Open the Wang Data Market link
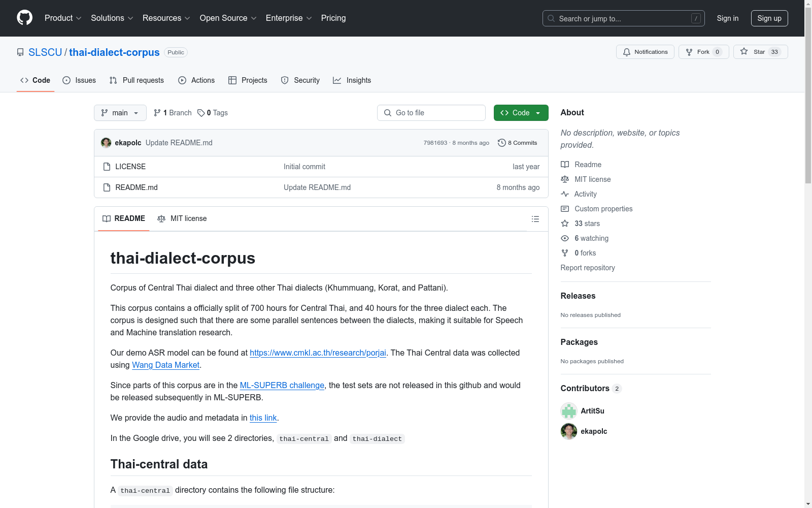The image size is (812, 508). (x=165, y=365)
